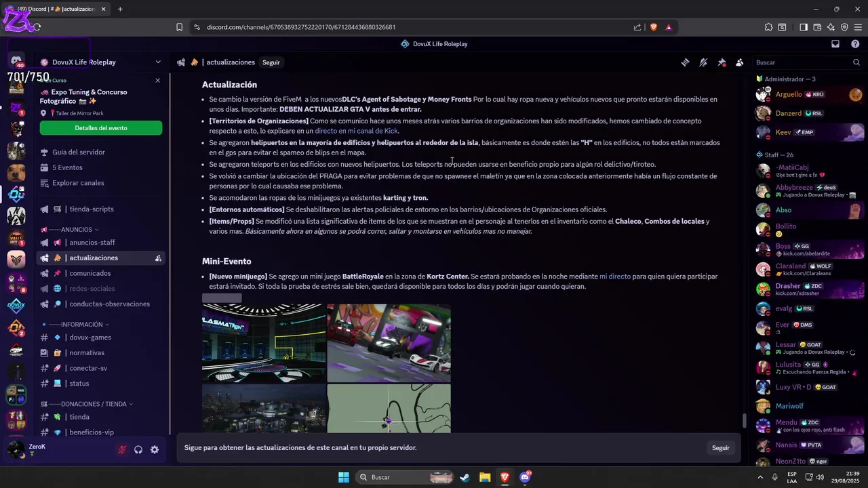868x488 pixels.
Task: Open member Lulusita profile
Action: [808, 367]
